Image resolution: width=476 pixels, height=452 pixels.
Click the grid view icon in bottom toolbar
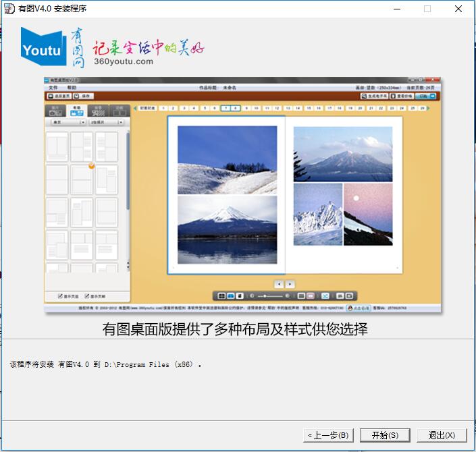click(x=221, y=296)
